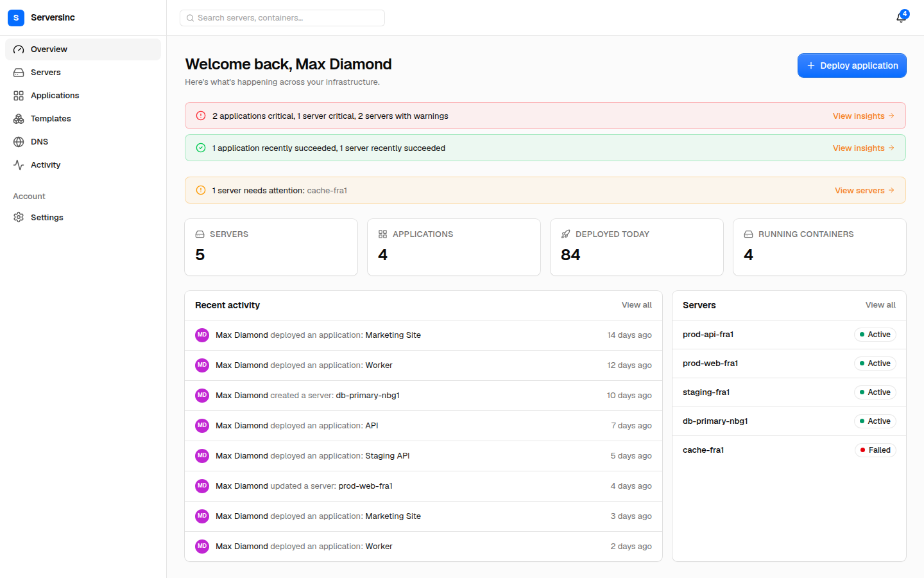924x578 pixels.
Task: Click the Running Containers card icon
Action: tap(748, 234)
